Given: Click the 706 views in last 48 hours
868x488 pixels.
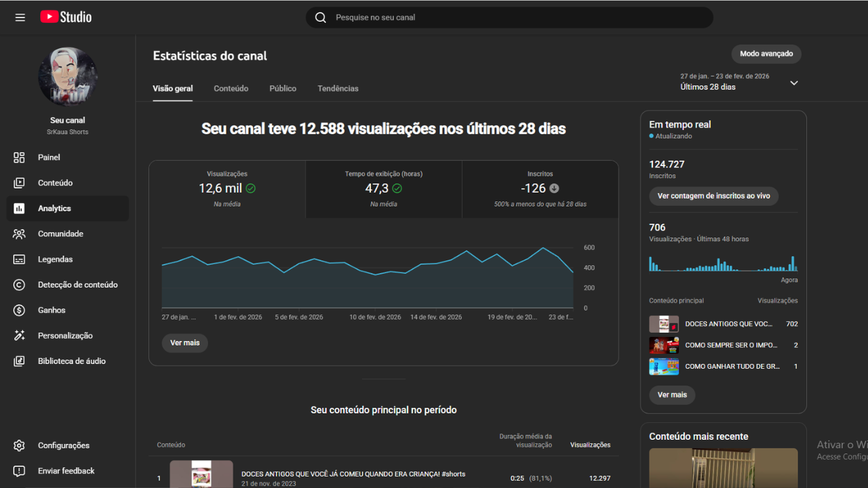Looking at the screenshot, I should point(657,228).
